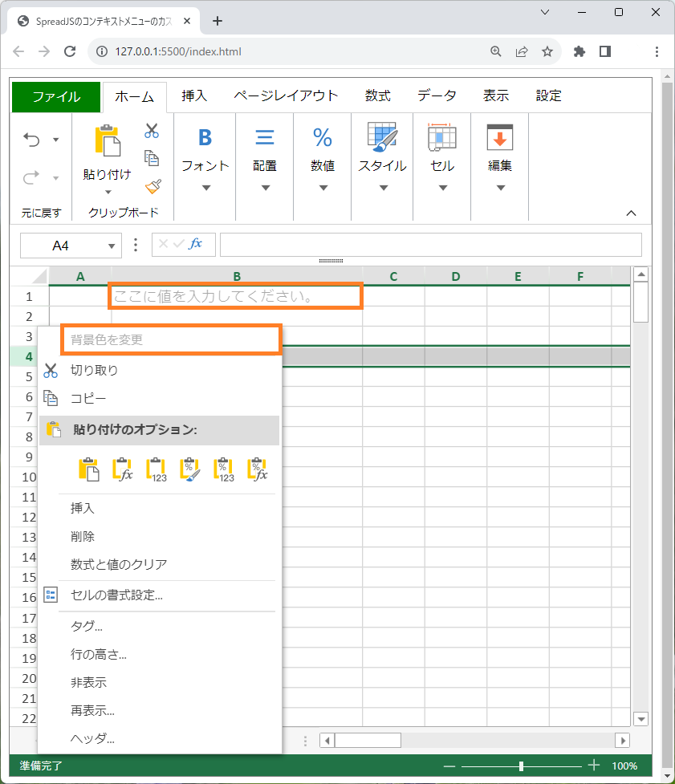Click the browser reload button
This screenshot has width=675, height=784.
point(70,51)
